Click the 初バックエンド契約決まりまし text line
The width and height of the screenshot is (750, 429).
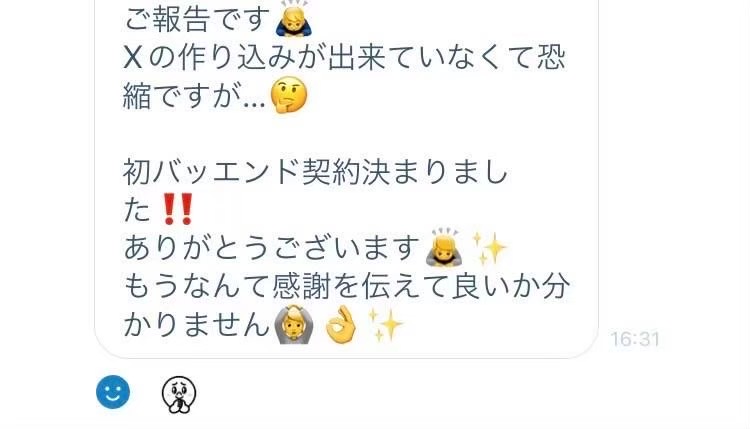316,172
